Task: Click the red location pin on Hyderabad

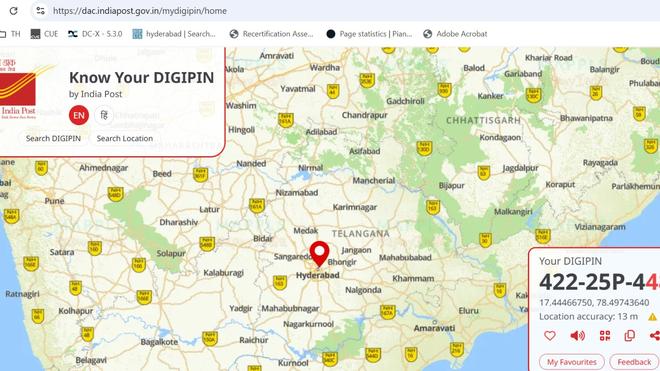Action: point(319,254)
